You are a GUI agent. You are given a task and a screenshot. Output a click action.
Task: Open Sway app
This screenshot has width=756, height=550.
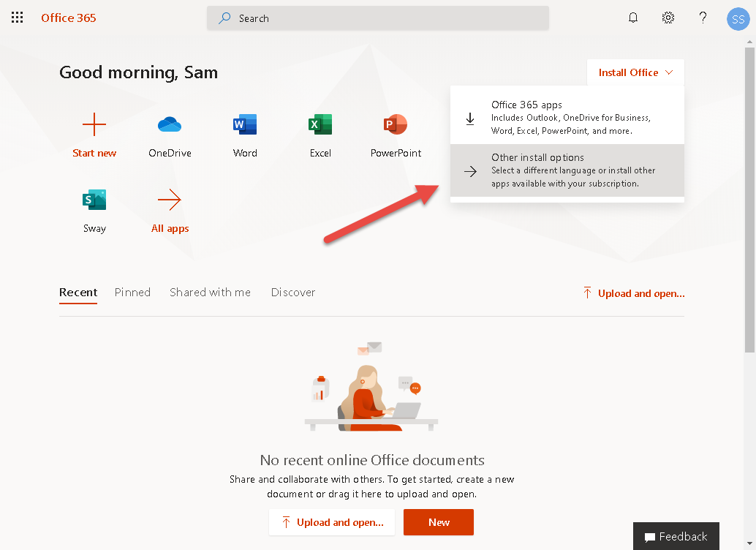click(x=94, y=211)
